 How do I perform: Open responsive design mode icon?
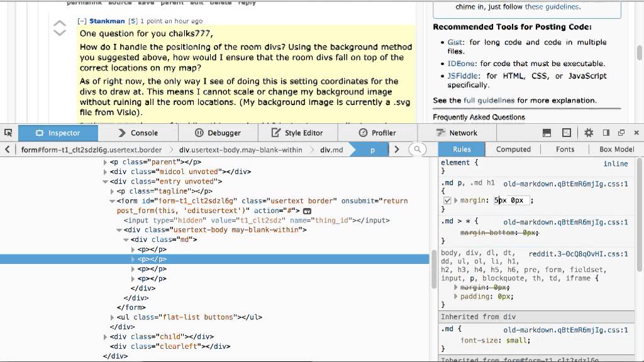coord(567,133)
